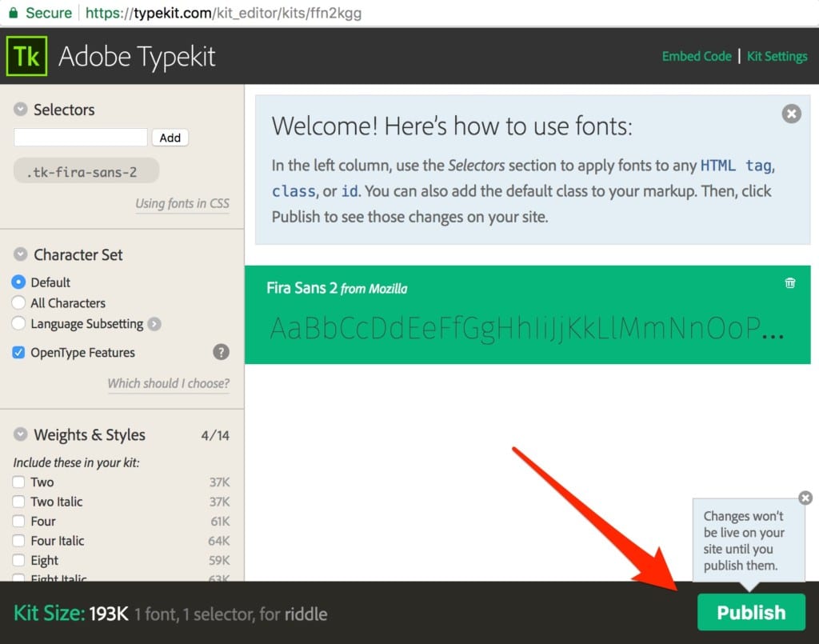Open the Which should I choose? link
Screen dimensions: 819x644
click(168, 383)
